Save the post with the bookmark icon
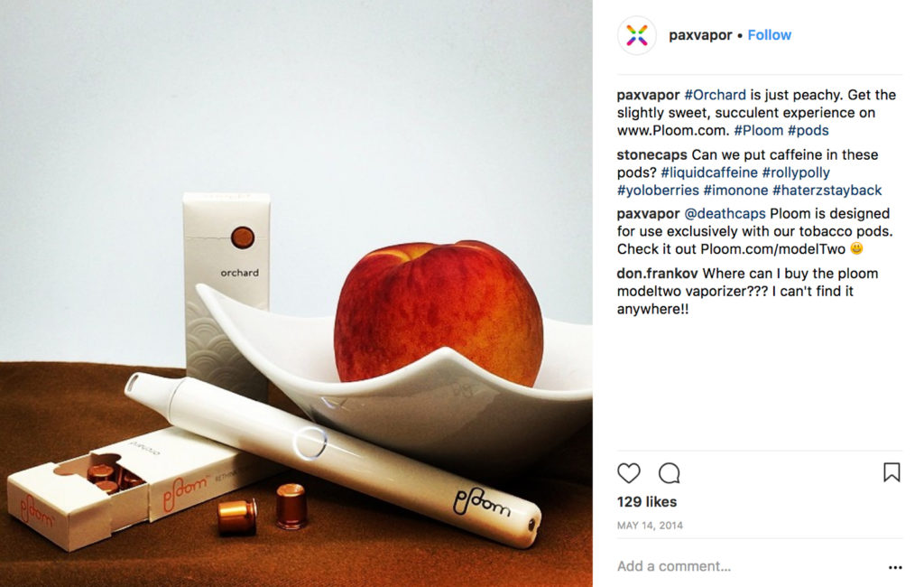This screenshot has width=924, height=587. point(891,472)
